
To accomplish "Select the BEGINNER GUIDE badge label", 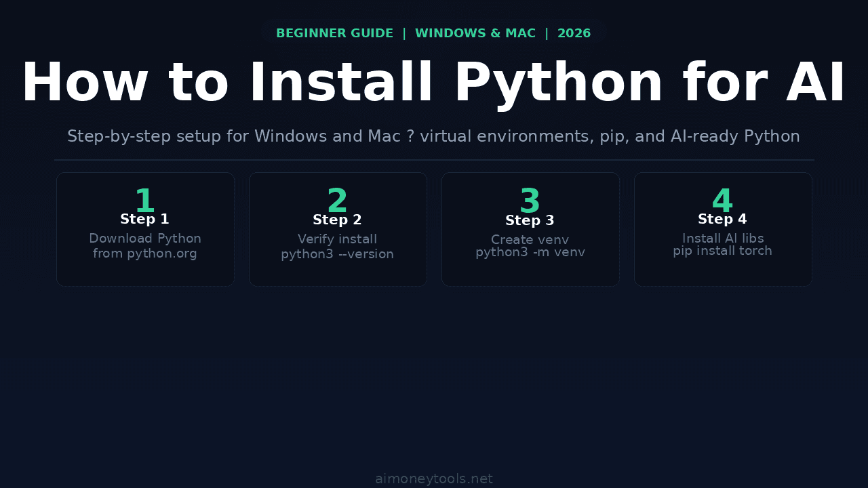I will tap(334, 33).
